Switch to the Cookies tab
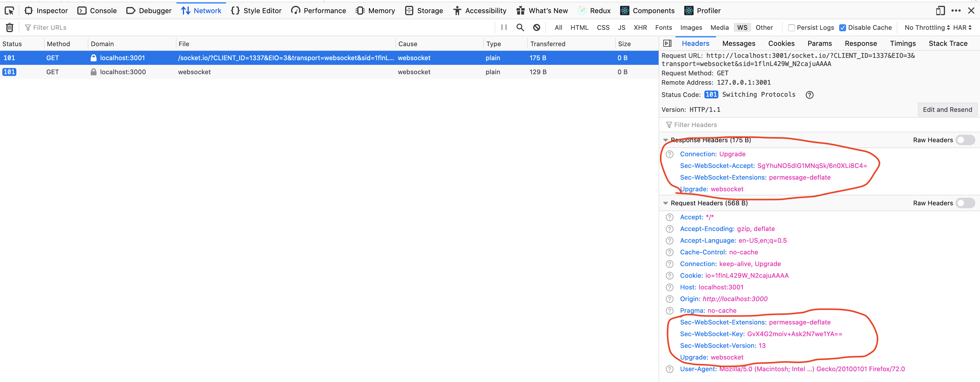Viewport: 980px width, 382px height. click(x=781, y=43)
